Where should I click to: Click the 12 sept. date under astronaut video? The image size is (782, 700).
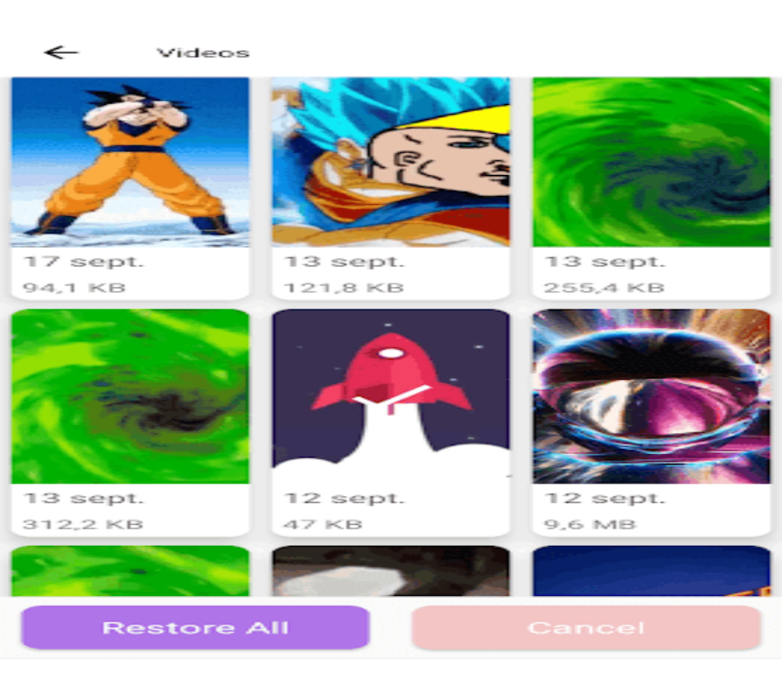point(605,499)
